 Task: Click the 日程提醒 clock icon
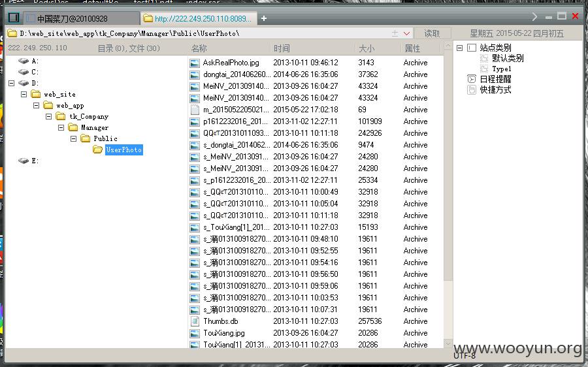(x=471, y=79)
